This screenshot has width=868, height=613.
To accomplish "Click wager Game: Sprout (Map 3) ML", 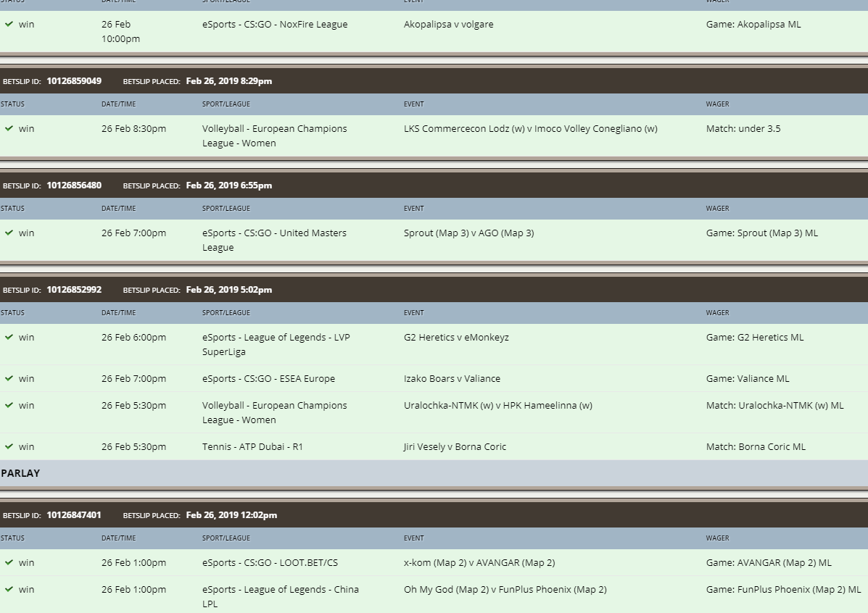I will point(761,233).
